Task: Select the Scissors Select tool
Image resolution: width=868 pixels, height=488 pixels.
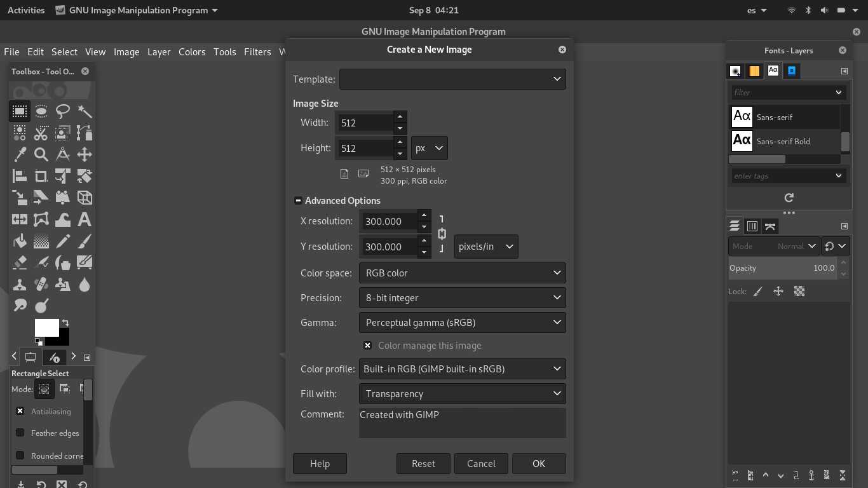Action: pos(41,133)
